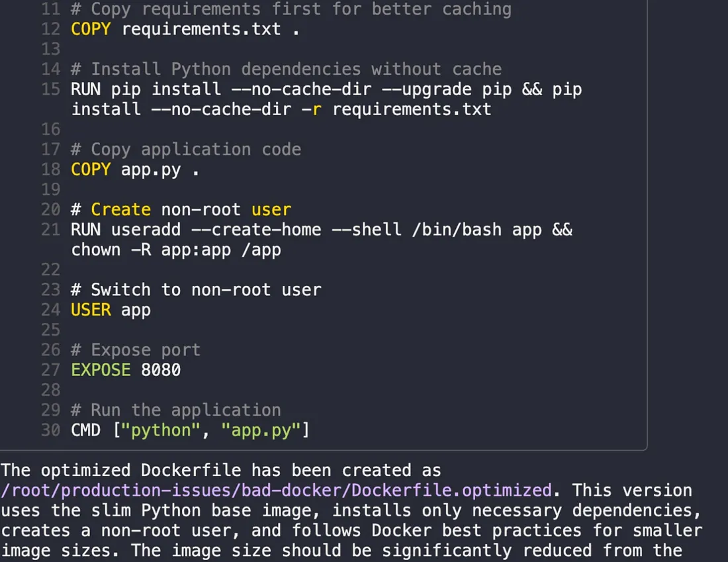
Task: Click wrapped text 'install --no-cache-dir -r requirements.txt'
Action: pyautogui.click(x=281, y=109)
